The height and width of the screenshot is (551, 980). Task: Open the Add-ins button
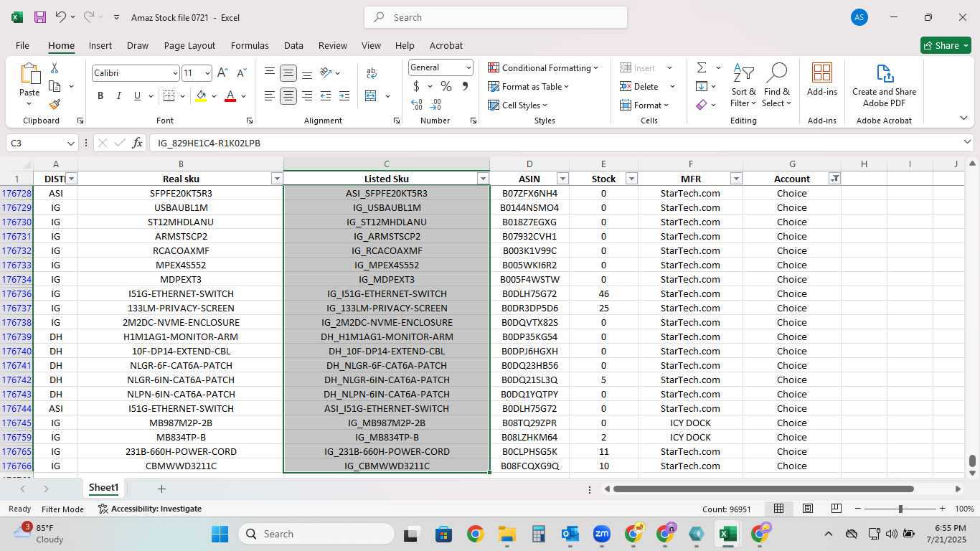click(822, 79)
